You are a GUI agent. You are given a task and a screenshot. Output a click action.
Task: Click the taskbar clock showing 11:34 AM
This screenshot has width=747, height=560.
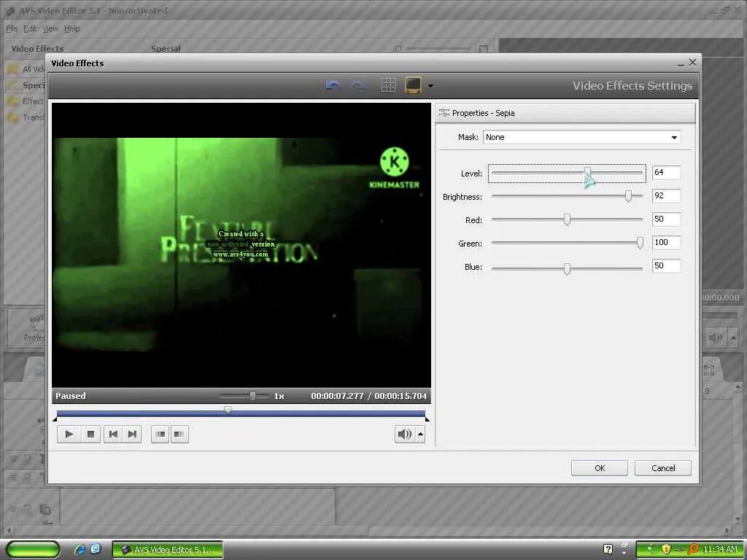point(720,550)
